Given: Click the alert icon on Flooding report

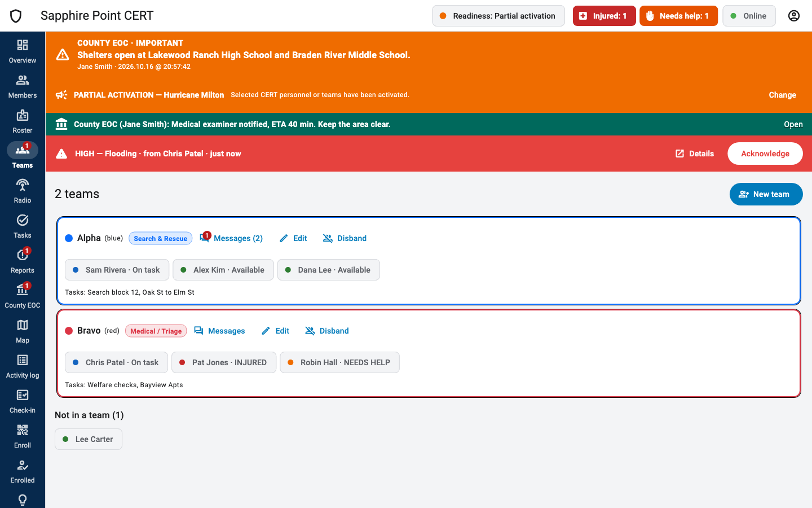Looking at the screenshot, I should click(61, 154).
